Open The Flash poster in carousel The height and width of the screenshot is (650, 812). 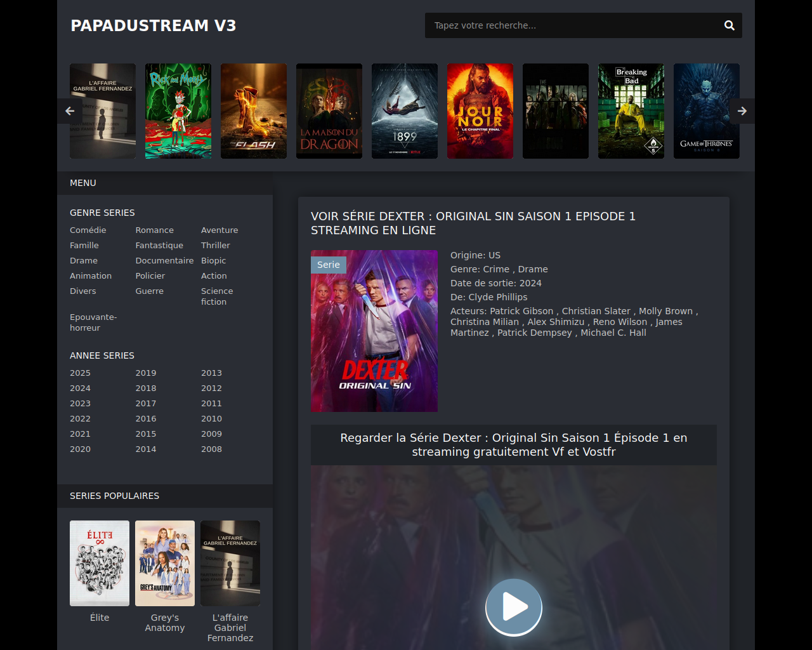(254, 111)
